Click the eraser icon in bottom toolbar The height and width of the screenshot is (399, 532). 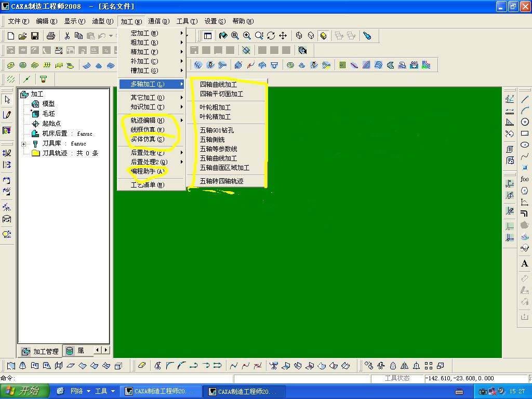pos(142,365)
